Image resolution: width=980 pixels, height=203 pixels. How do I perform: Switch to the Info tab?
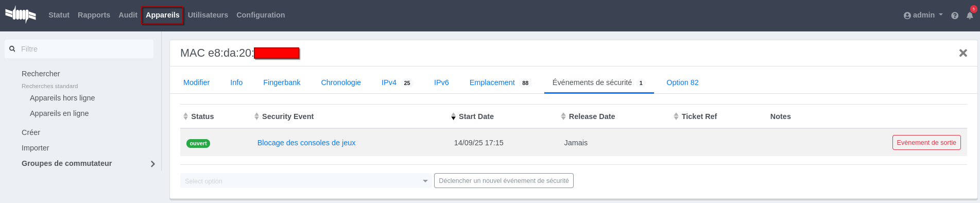point(236,82)
